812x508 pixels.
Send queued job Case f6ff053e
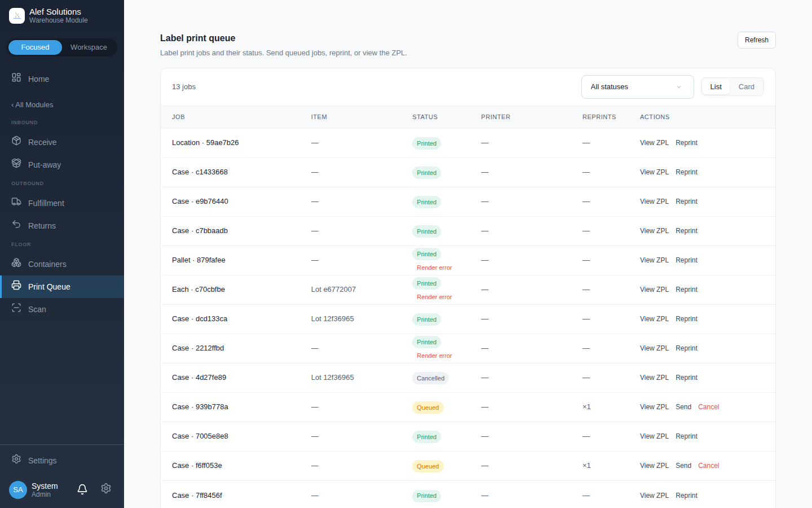pyautogui.click(x=683, y=466)
